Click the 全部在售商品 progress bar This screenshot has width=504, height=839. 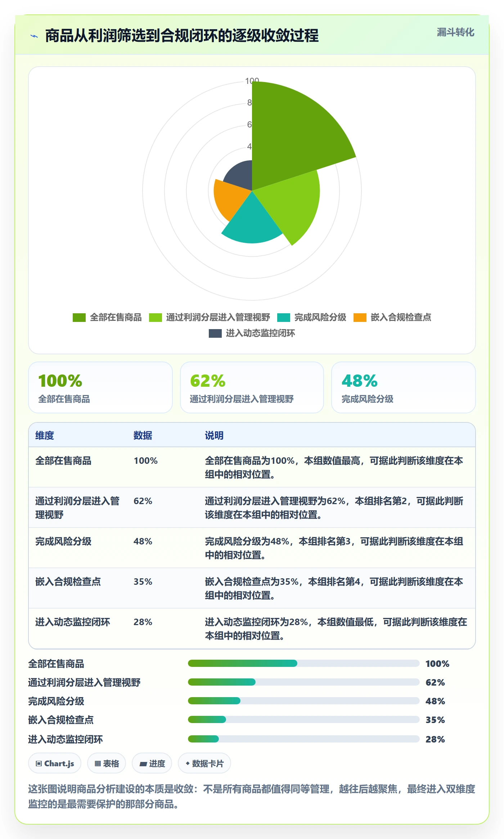coord(303,663)
